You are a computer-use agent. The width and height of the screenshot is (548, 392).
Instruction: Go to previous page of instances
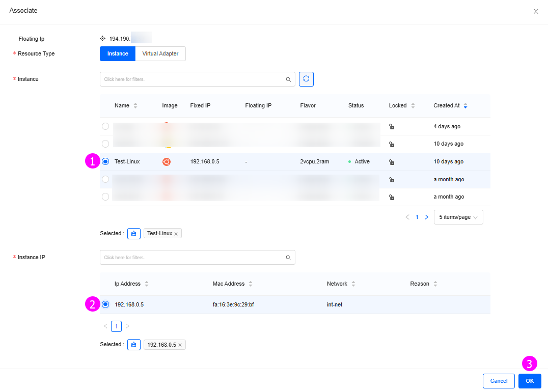coord(407,217)
